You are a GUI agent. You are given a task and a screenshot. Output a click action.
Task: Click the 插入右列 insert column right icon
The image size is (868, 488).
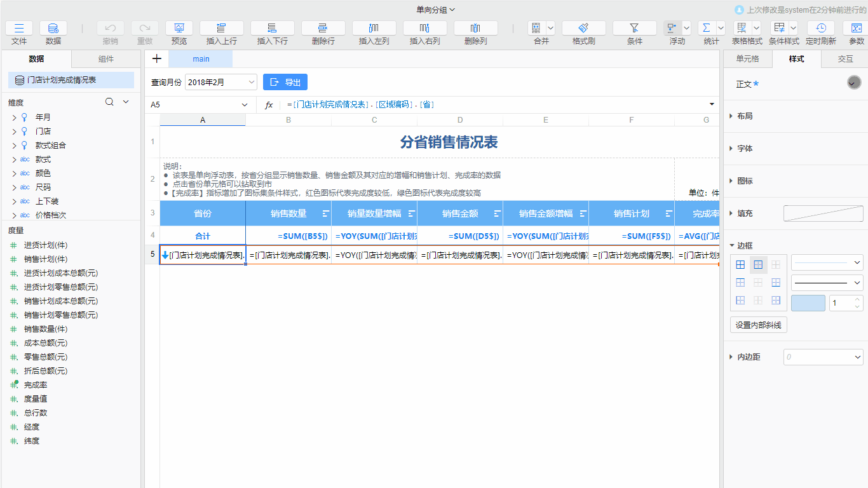[424, 28]
